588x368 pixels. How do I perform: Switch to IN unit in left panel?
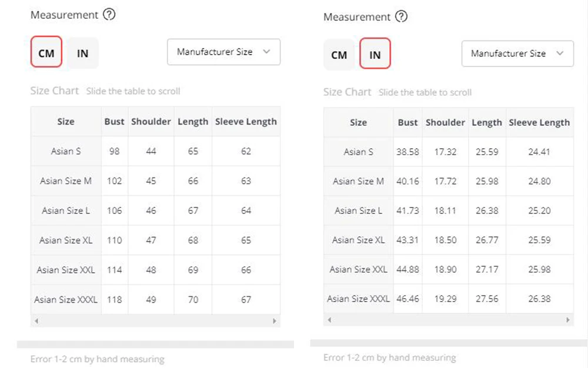pyautogui.click(x=82, y=53)
